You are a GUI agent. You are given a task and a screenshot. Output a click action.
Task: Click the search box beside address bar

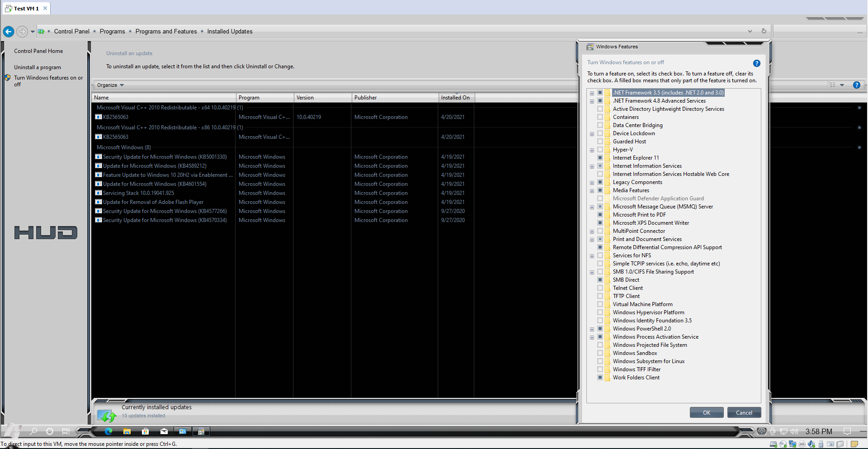point(820,31)
